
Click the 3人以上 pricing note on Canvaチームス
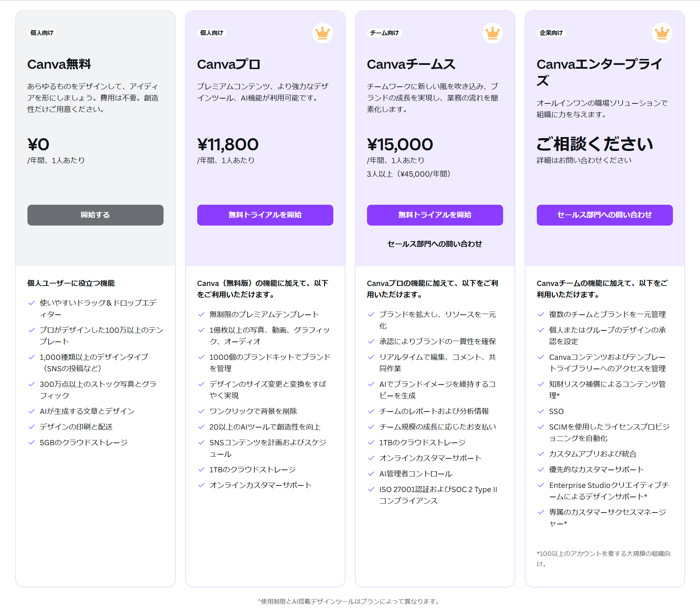click(x=408, y=174)
